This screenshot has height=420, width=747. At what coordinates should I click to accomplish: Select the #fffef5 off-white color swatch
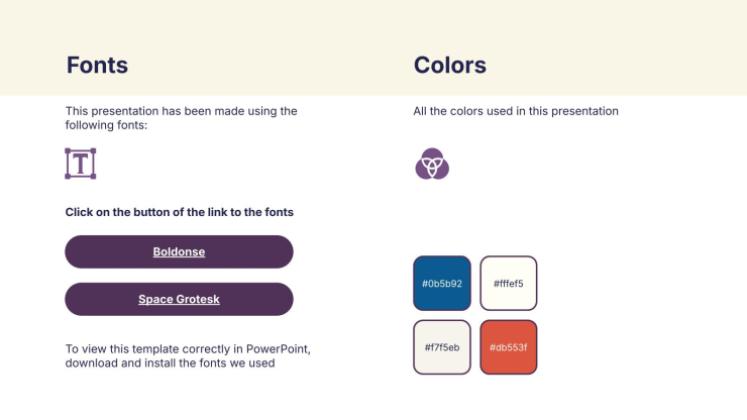click(x=508, y=283)
